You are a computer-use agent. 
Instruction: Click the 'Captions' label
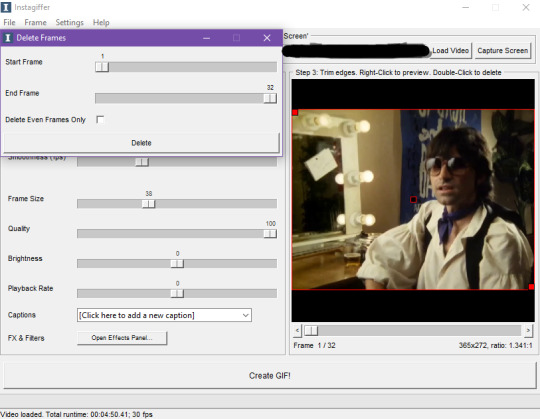(22, 315)
